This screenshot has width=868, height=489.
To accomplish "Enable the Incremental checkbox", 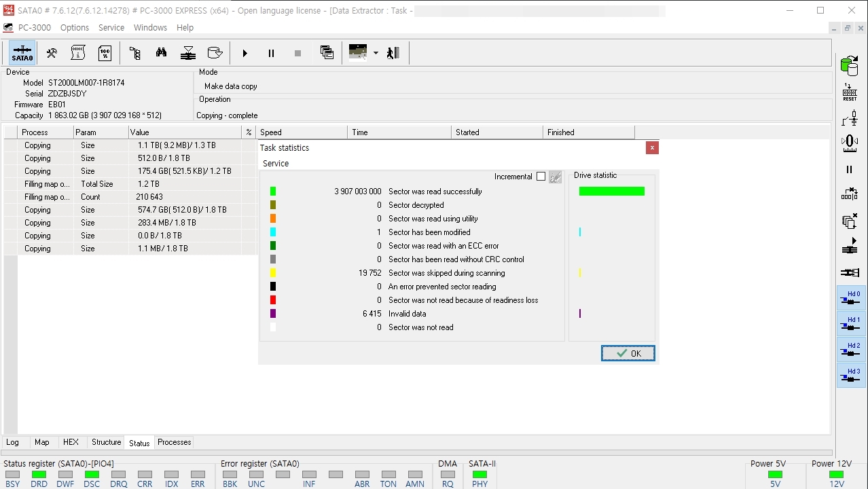I will [x=541, y=177].
